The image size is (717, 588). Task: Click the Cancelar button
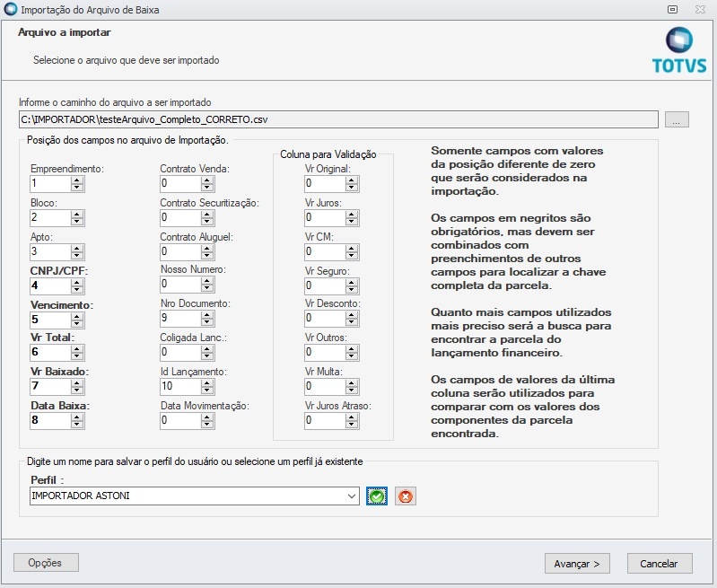coord(660,563)
